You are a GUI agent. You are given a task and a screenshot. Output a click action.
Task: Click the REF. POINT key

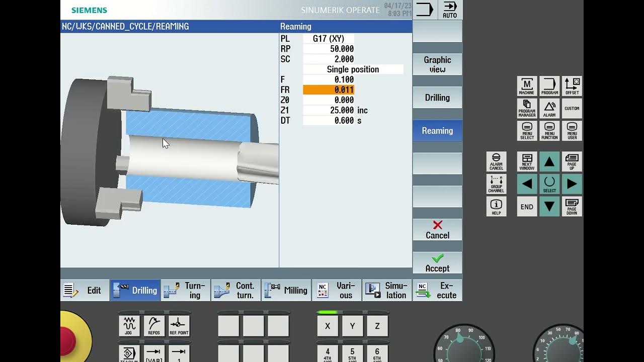coord(179,326)
